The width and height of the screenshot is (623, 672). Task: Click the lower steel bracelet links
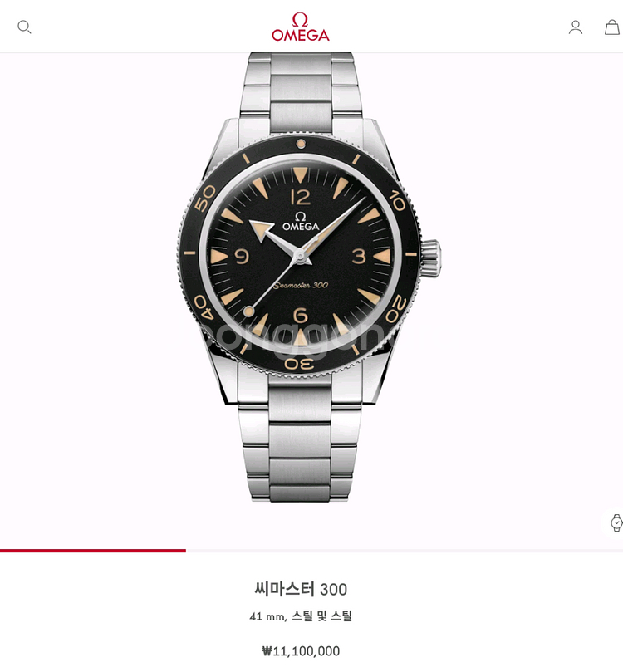[x=300, y=439]
